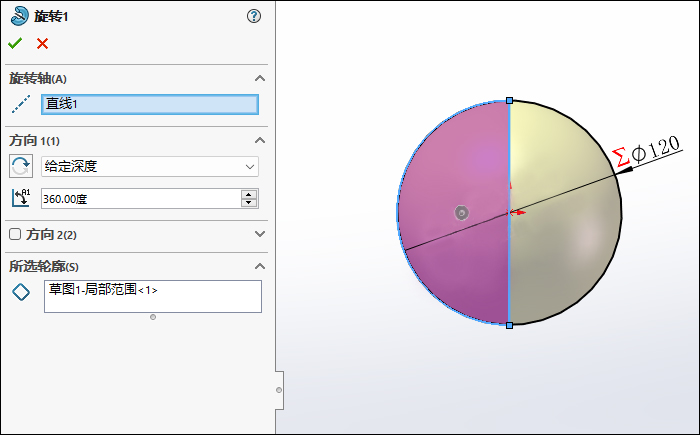Collapse the 旋转轴(A) section
This screenshot has width=700, height=435.
(x=260, y=79)
